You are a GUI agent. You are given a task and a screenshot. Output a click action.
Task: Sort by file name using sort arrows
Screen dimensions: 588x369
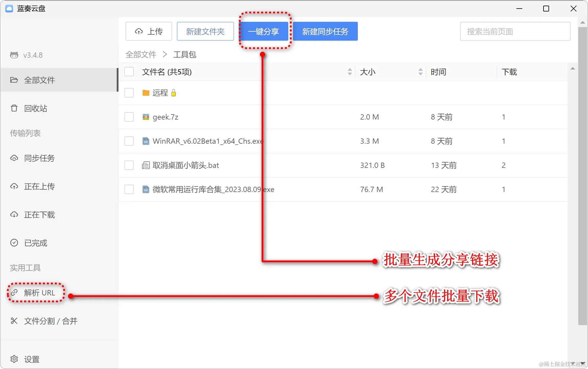(x=350, y=72)
